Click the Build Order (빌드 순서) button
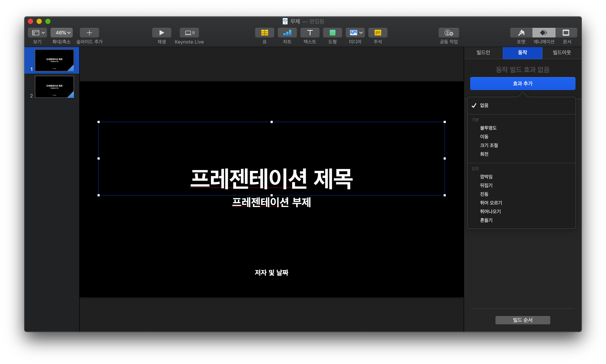This screenshot has height=364, width=606. (523, 320)
